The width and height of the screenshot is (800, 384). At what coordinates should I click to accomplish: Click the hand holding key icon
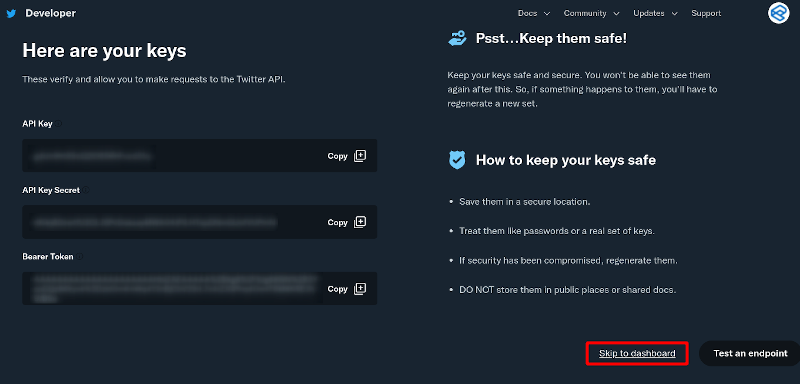coord(457,38)
